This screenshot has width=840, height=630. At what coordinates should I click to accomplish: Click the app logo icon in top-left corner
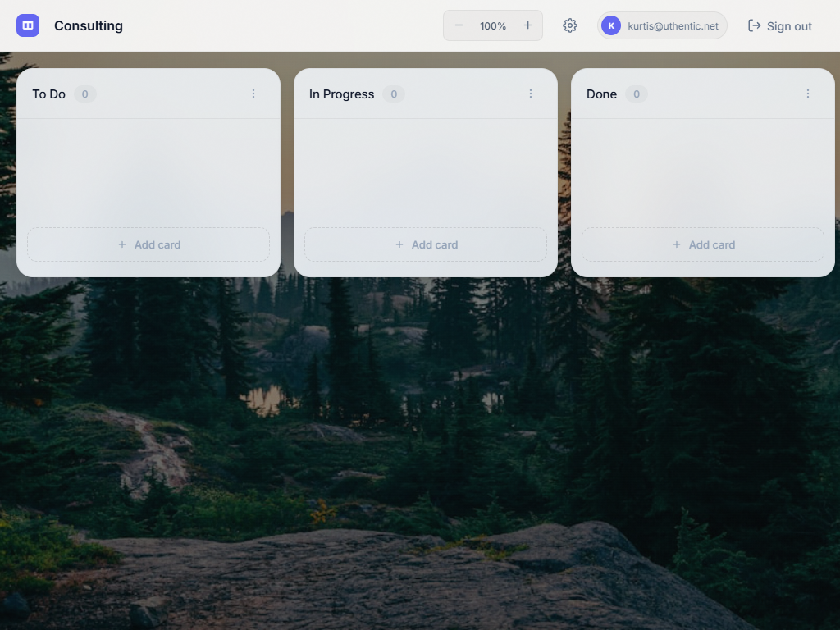coord(27,25)
